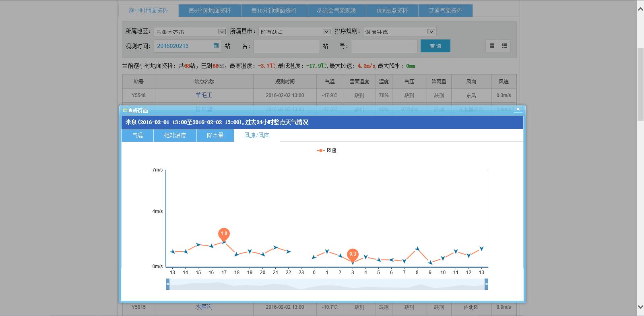Click the 1.8 max wind speed marker
644x316 pixels.
tap(224, 233)
